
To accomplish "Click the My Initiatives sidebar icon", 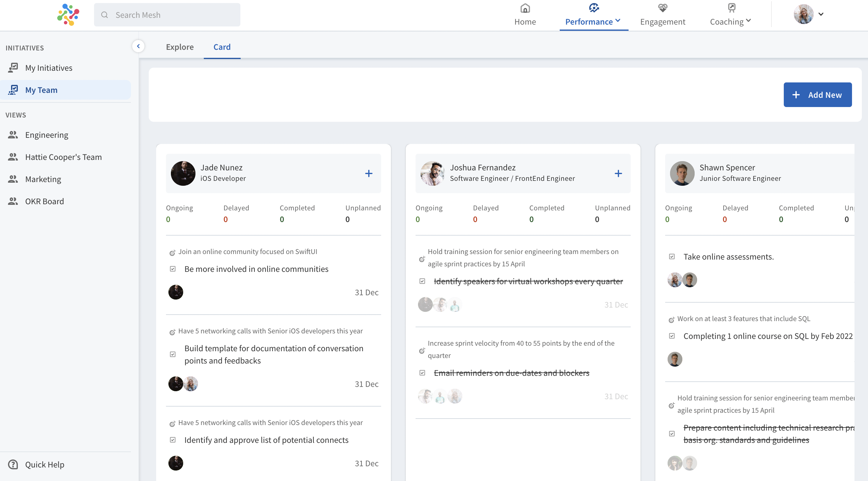I will [13, 68].
